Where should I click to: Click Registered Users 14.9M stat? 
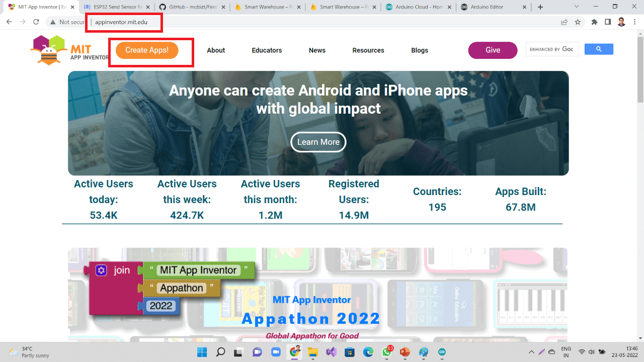354,200
